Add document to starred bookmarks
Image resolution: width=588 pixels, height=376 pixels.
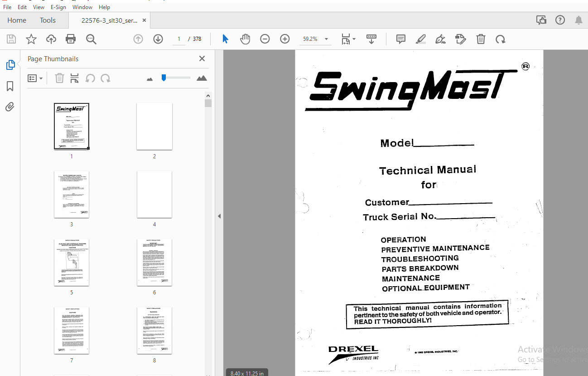31,39
